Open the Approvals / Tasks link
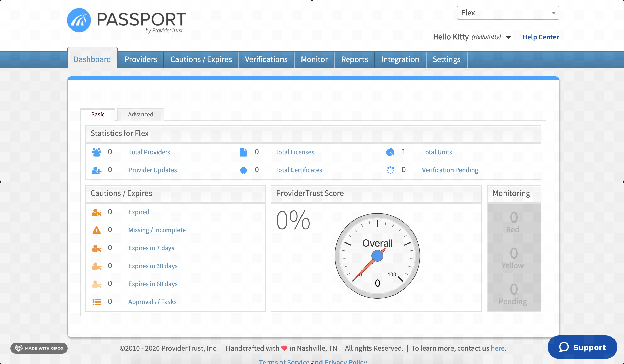The height and width of the screenshot is (364, 624). pos(152,302)
